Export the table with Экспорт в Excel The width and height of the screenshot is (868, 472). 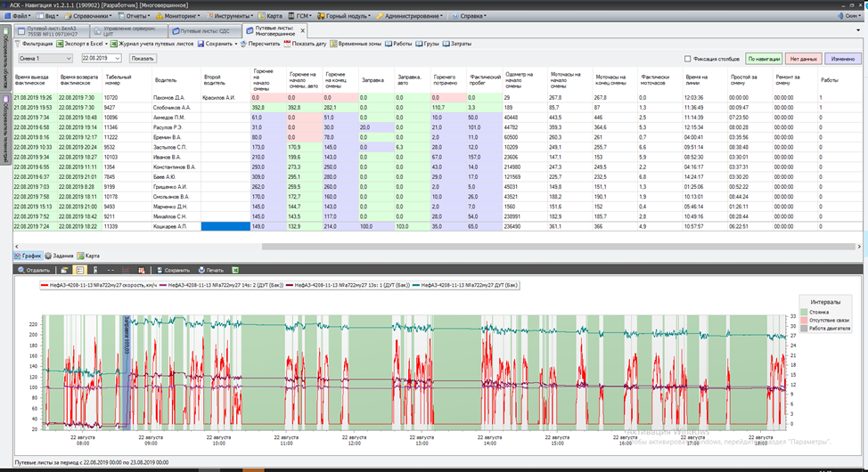(79, 44)
